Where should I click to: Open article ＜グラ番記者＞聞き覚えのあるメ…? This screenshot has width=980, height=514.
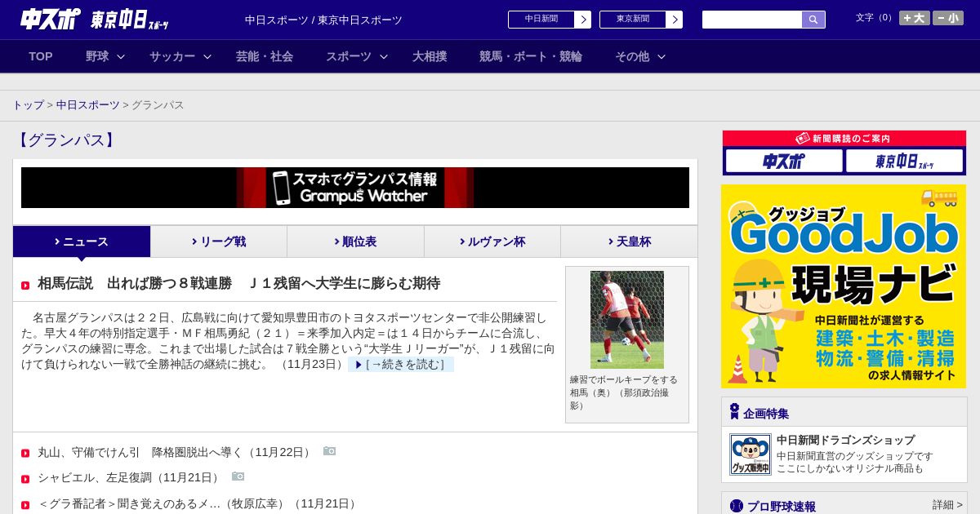click(197, 504)
